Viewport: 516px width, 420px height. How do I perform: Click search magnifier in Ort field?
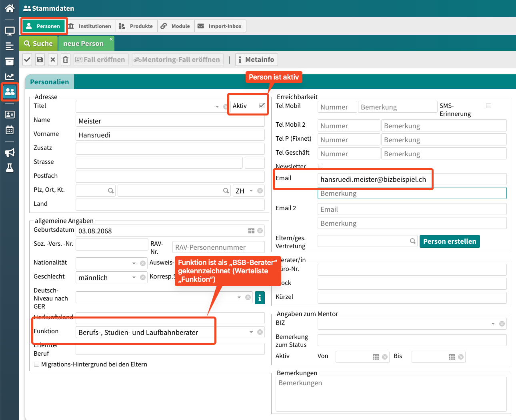pyautogui.click(x=226, y=191)
